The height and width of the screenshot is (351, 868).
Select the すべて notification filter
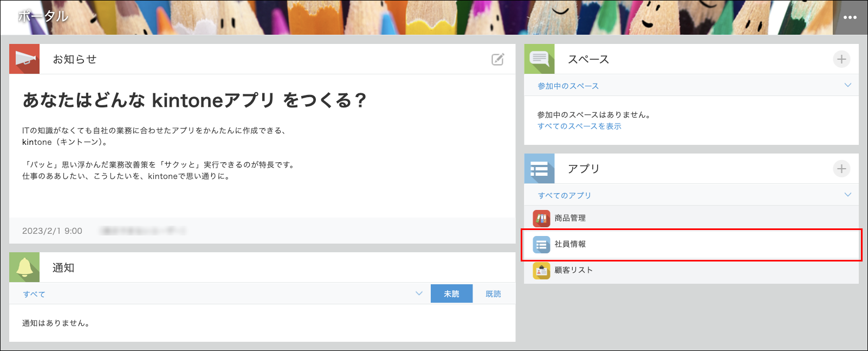pos(34,294)
